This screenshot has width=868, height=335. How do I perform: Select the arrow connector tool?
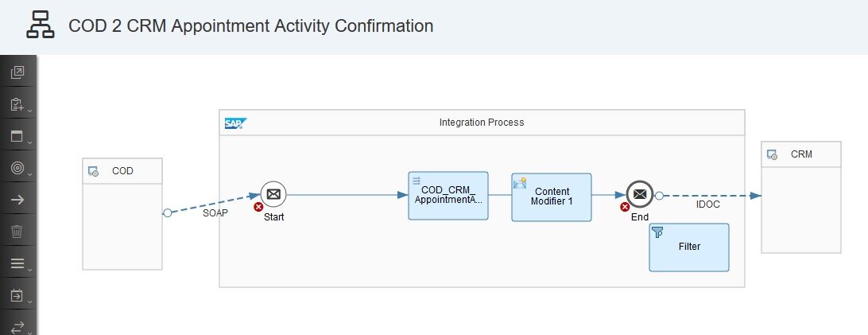17,200
